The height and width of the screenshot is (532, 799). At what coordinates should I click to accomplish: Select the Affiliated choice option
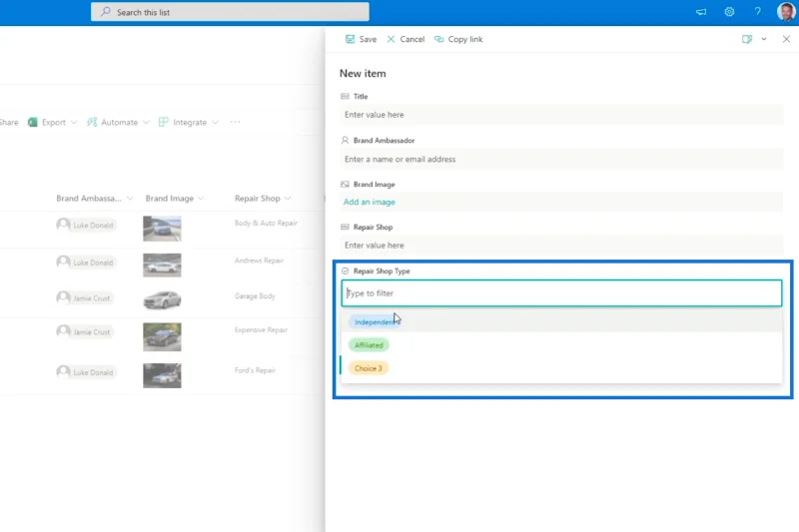pos(369,345)
